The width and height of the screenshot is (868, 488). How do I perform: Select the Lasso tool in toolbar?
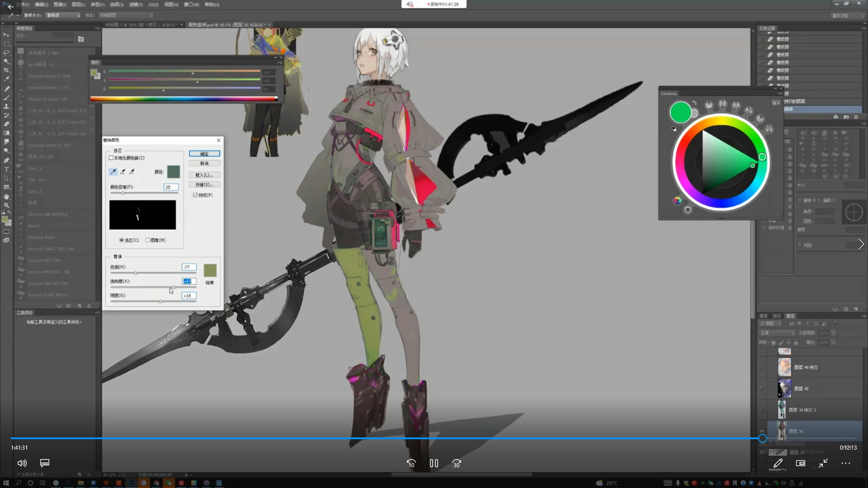[6, 52]
